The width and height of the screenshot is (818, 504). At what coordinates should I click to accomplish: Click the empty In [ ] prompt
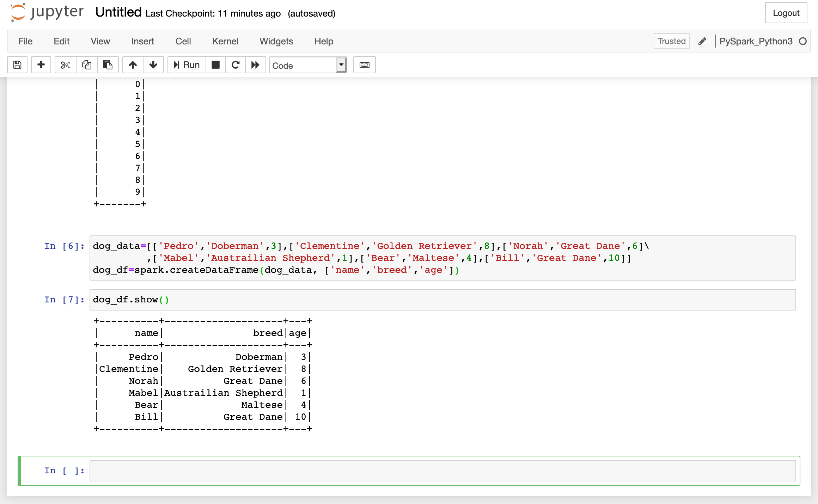65,471
